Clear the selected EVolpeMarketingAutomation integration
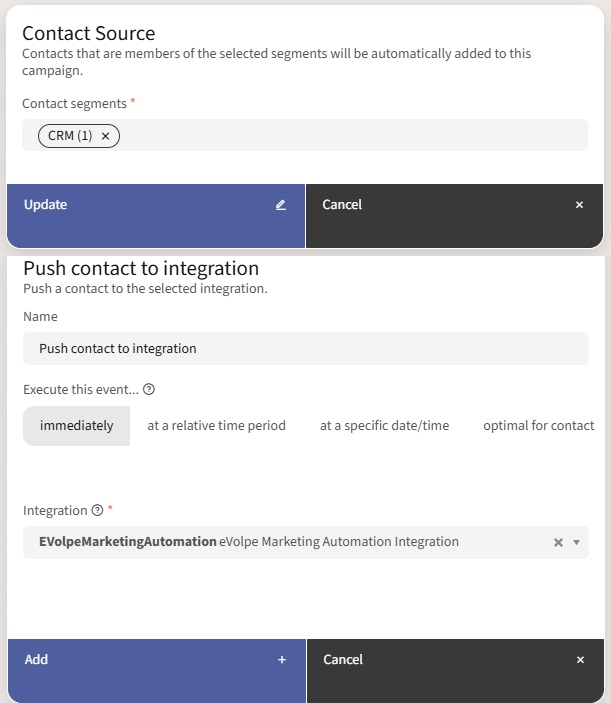The height and width of the screenshot is (703, 611). (x=558, y=542)
